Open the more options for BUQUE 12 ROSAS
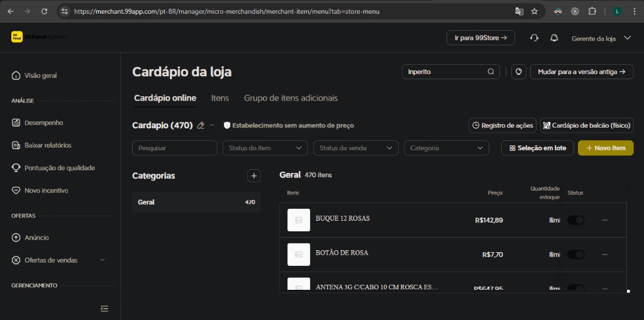Screen dimensions: 644x320 click(604, 220)
